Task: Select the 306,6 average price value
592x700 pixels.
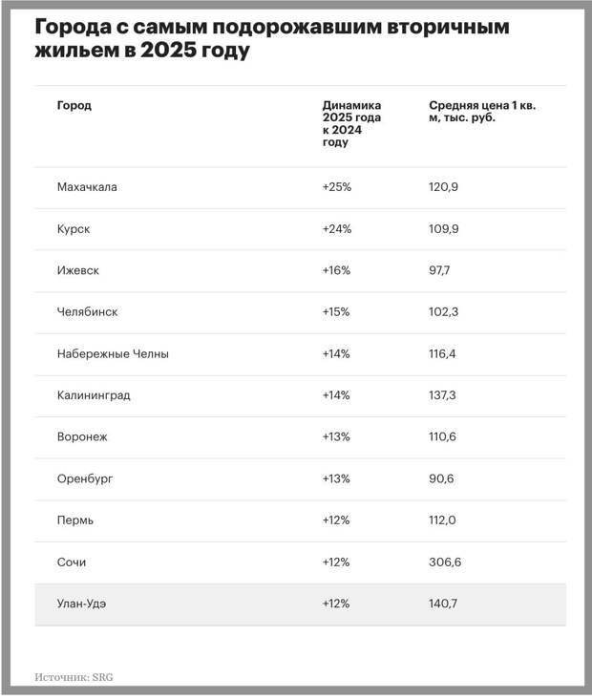Action: tap(445, 562)
